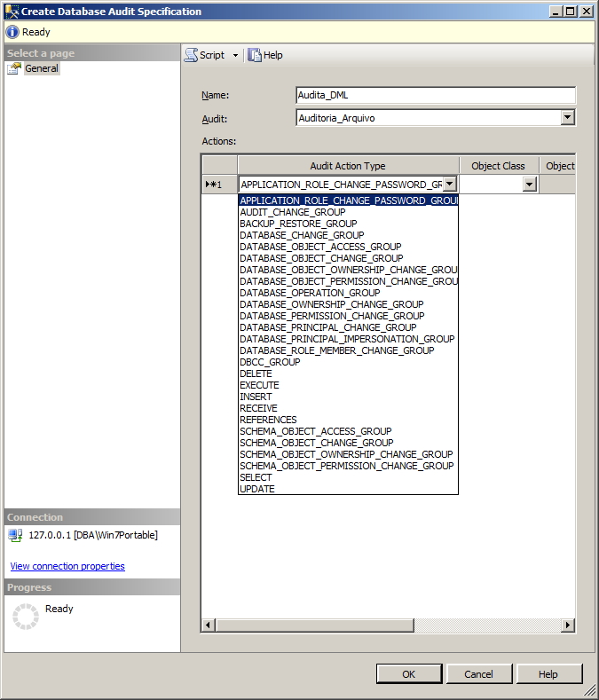Click the Script toolbar icon
The width and height of the screenshot is (599, 700).
pyautogui.click(x=191, y=55)
